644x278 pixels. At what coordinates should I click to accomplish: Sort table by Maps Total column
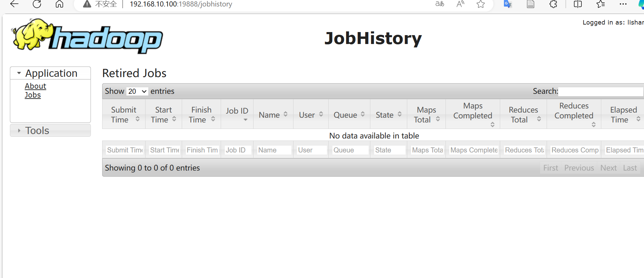click(426, 115)
